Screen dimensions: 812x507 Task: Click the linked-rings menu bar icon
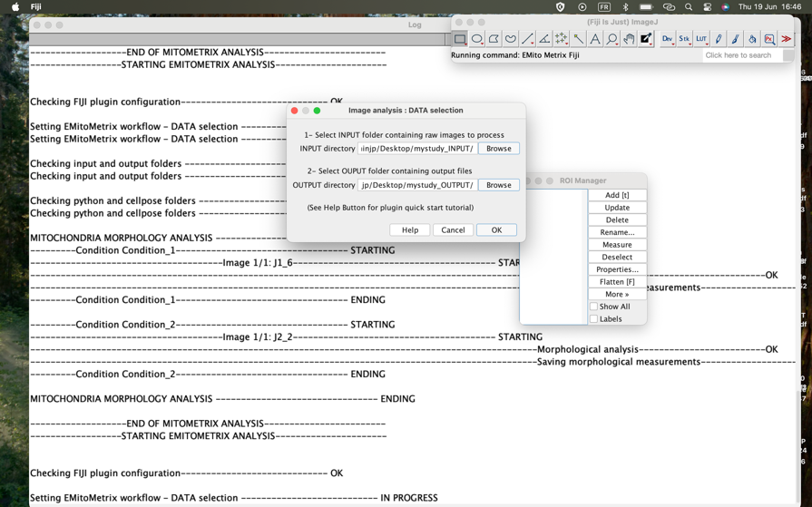click(x=669, y=6)
